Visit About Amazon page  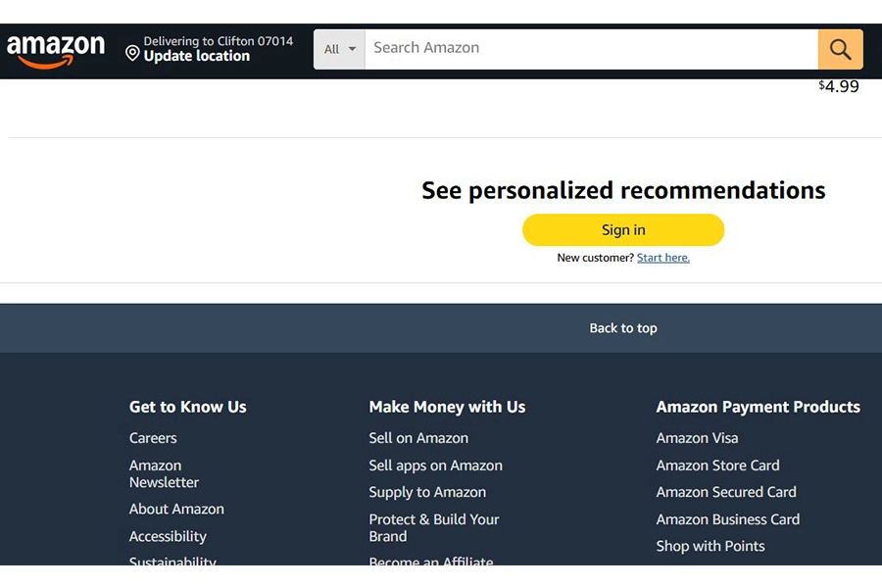pyautogui.click(x=176, y=510)
